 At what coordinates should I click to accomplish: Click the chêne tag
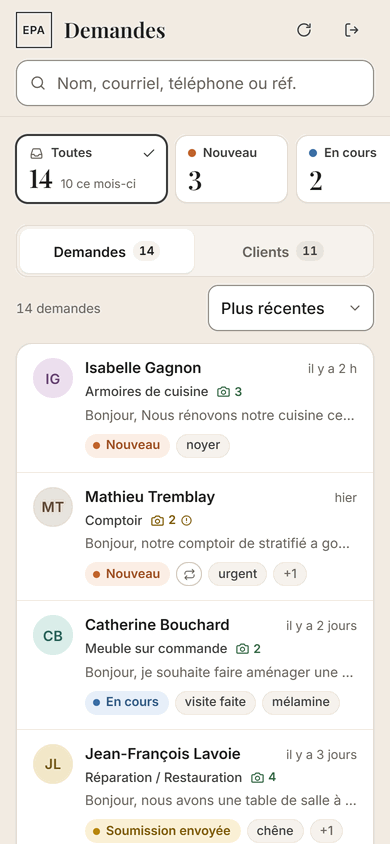[275, 831]
